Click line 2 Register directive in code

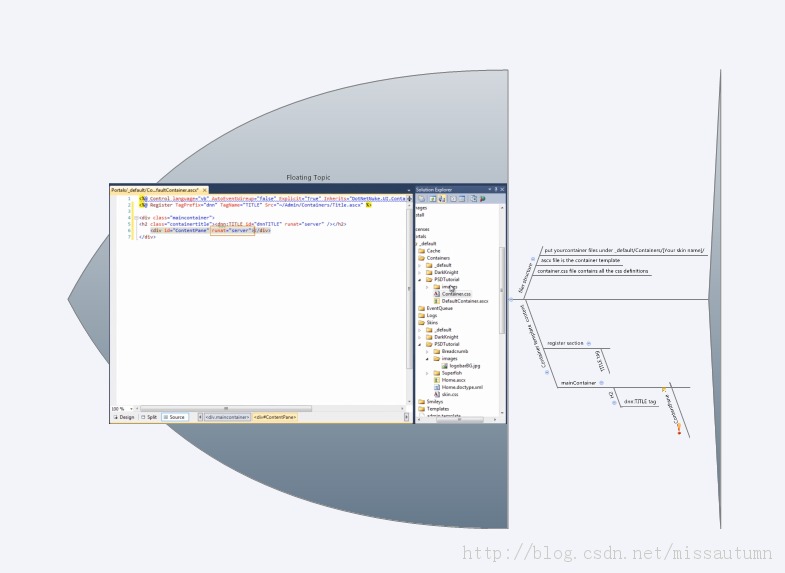click(255, 205)
